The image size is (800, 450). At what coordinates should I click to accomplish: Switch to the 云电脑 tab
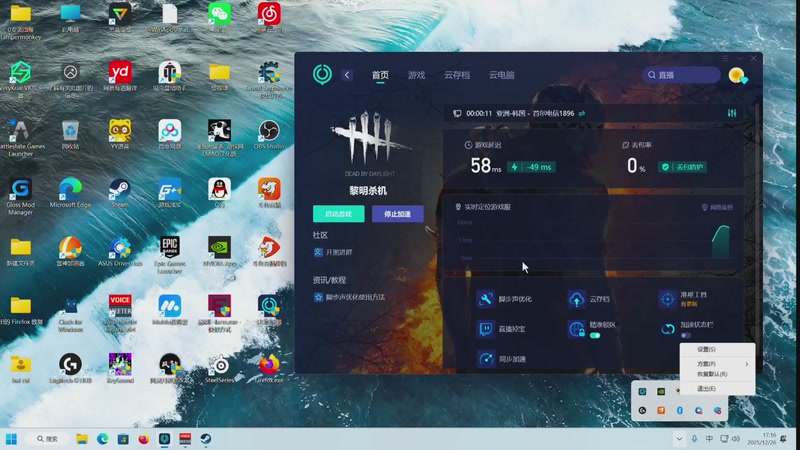click(x=502, y=75)
